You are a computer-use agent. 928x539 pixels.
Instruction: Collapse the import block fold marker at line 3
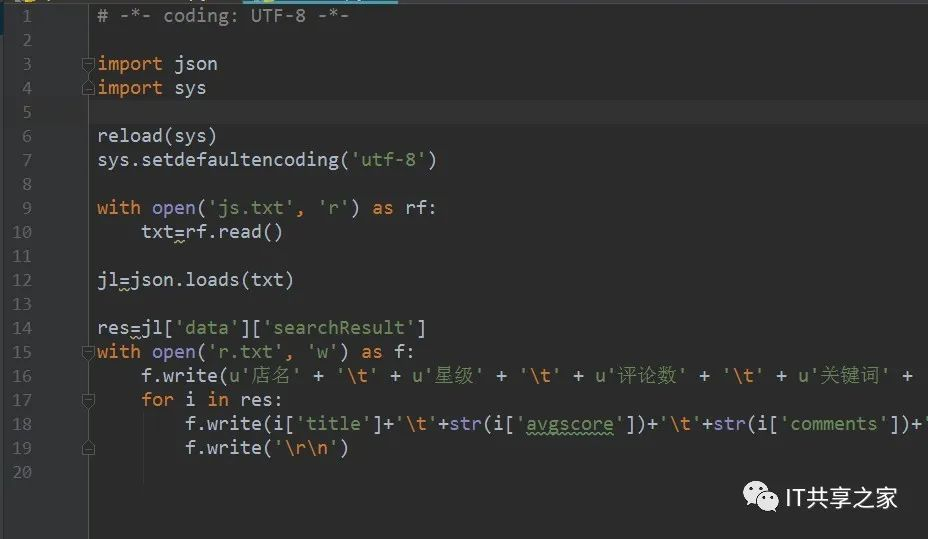pyautogui.click(x=88, y=64)
